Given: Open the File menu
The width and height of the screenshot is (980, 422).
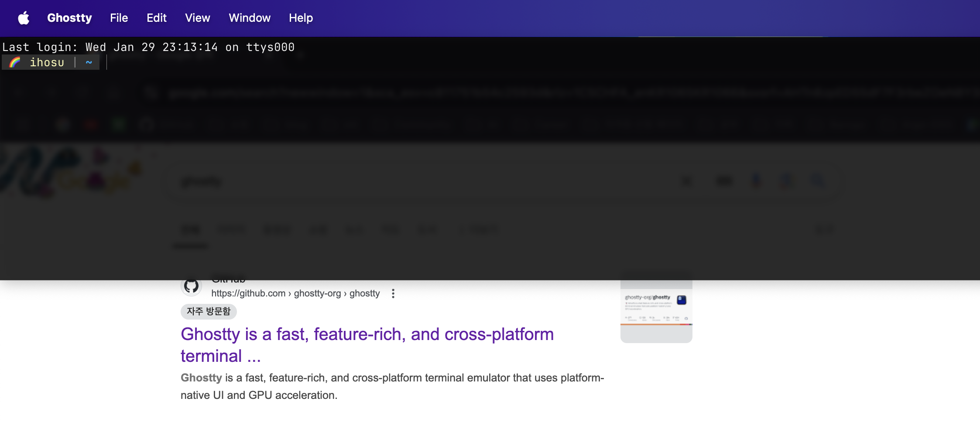Looking at the screenshot, I should 119,18.
